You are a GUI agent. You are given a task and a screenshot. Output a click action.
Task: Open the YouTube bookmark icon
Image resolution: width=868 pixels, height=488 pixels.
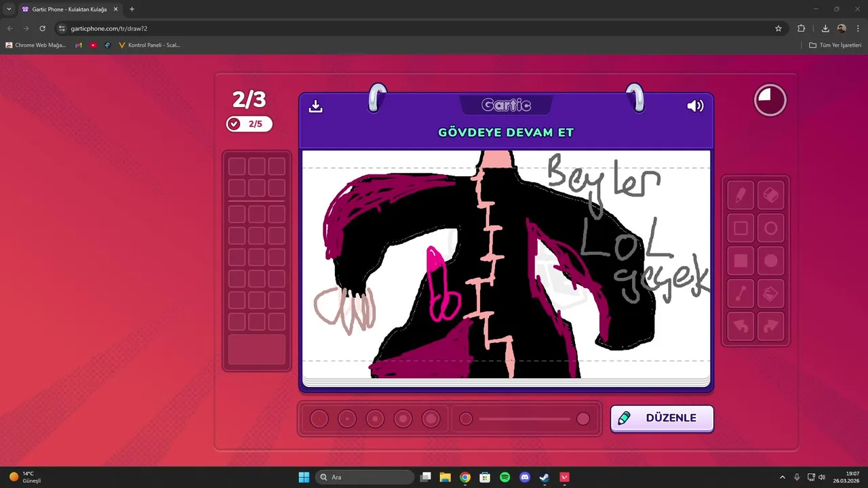(94, 45)
